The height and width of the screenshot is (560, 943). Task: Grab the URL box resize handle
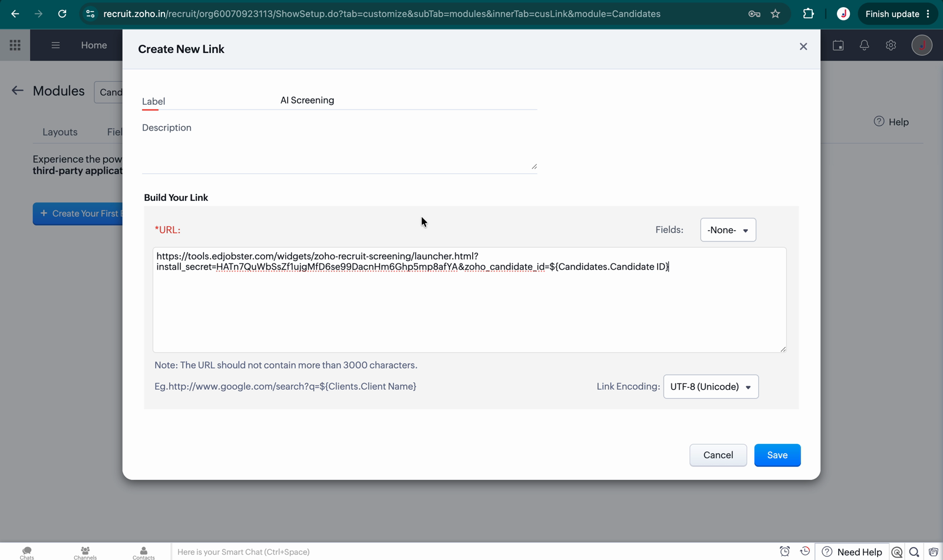tap(783, 349)
